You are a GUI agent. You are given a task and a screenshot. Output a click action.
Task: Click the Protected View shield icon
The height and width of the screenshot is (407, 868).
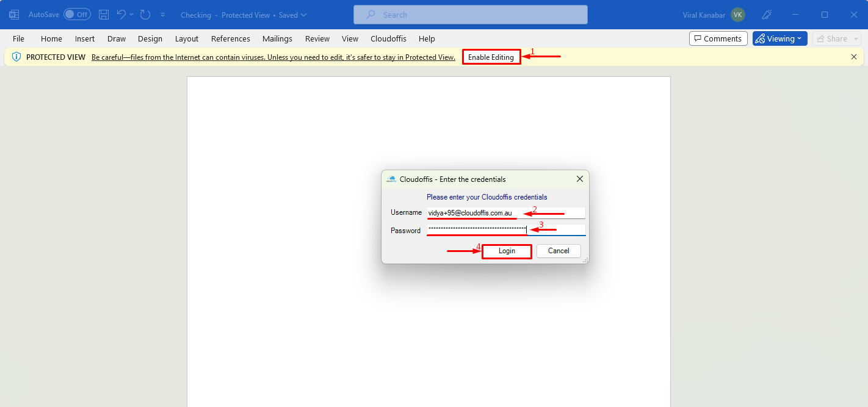pos(16,57)
